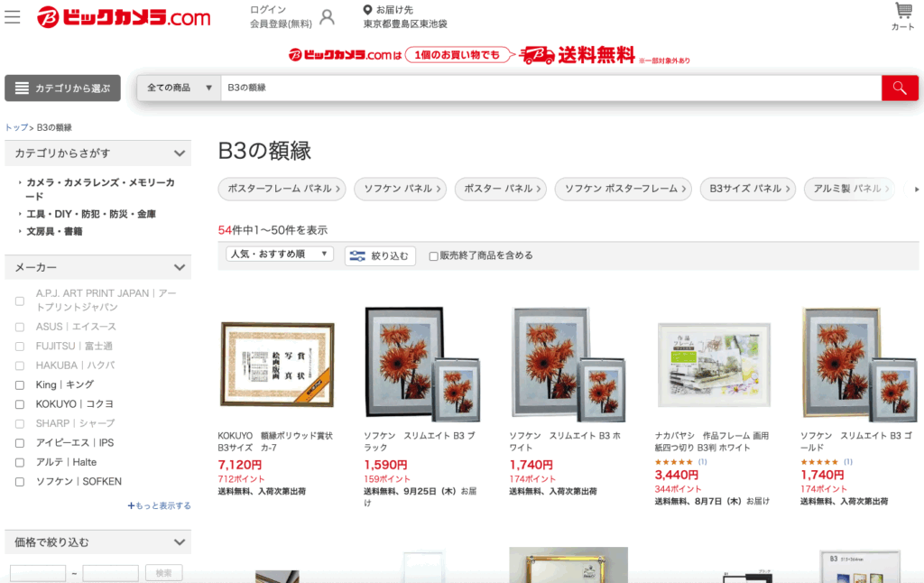Open the KOKUYO certificate frame thumbnail
924x583 pixels.
(x=277, y=365)
